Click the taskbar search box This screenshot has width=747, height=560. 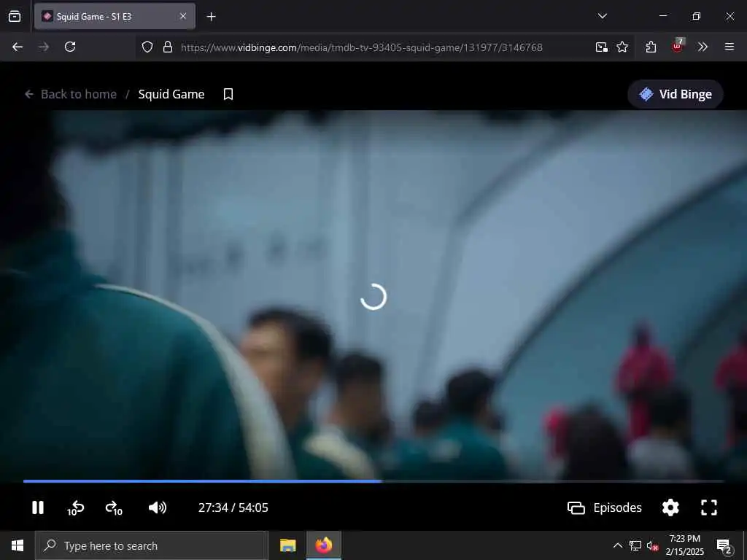[x=152, y=545]
